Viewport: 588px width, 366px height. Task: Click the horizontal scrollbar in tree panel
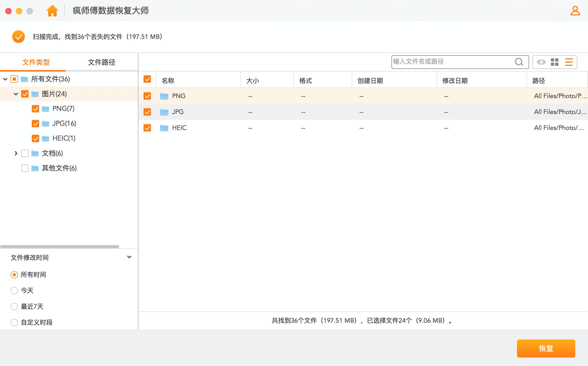[60, 247]
